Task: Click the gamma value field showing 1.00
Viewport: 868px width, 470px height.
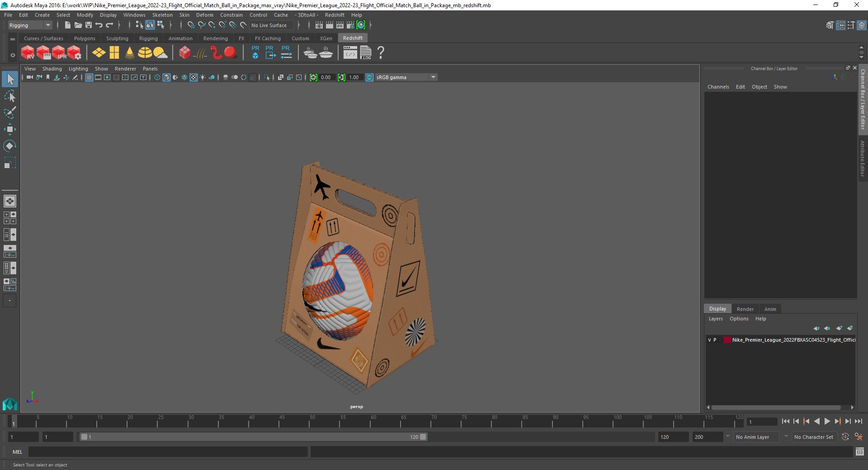Action: click(354, 77)
